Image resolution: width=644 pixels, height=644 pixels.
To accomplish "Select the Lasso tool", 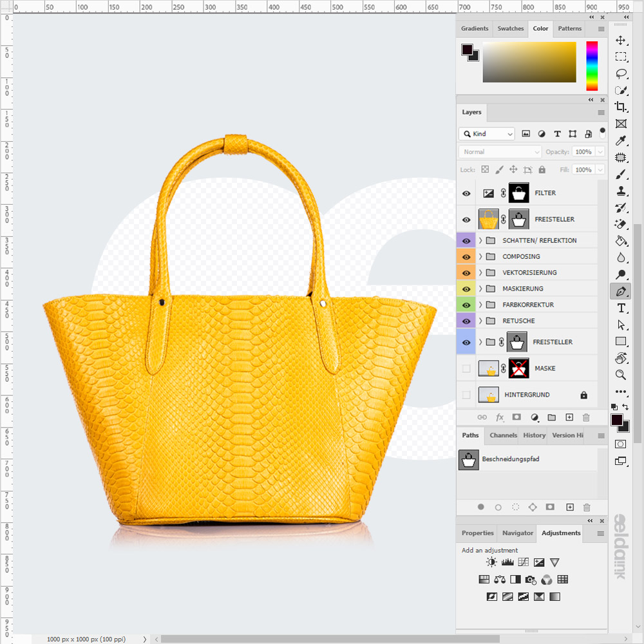I will pyautogui.click(x=621, y=73).
